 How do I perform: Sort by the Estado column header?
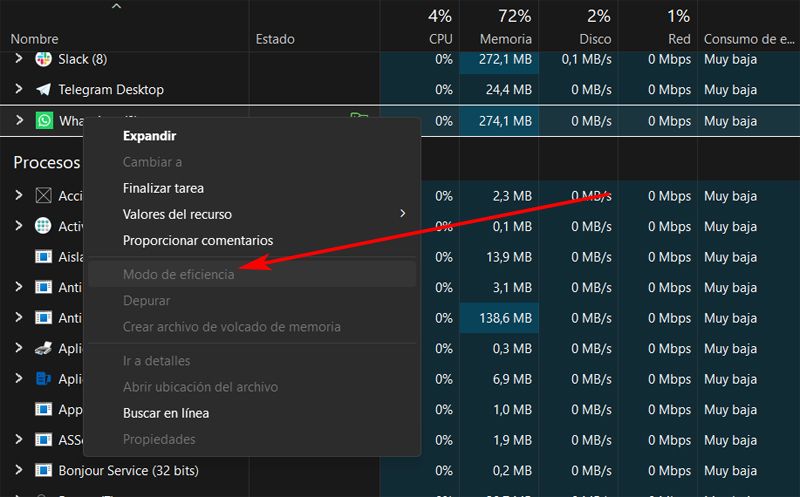[275, 39]
